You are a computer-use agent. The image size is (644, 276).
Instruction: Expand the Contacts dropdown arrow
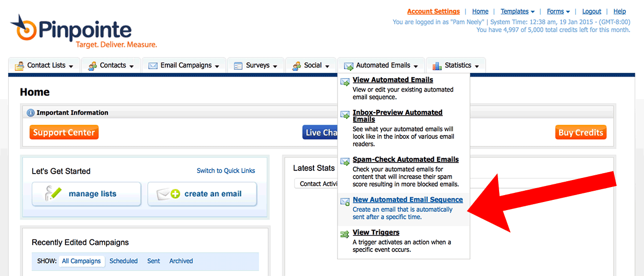[x=131, y=66]
